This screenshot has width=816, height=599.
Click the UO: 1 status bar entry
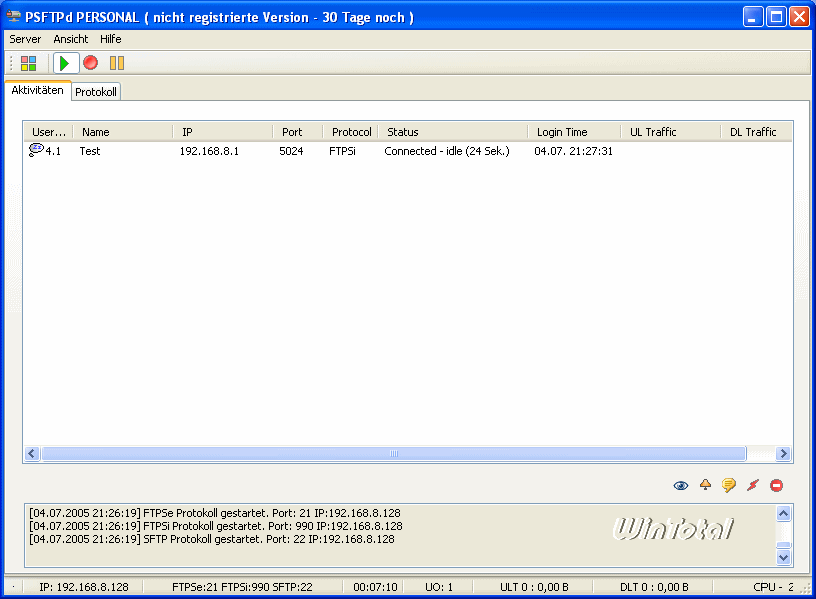(439, 587)
